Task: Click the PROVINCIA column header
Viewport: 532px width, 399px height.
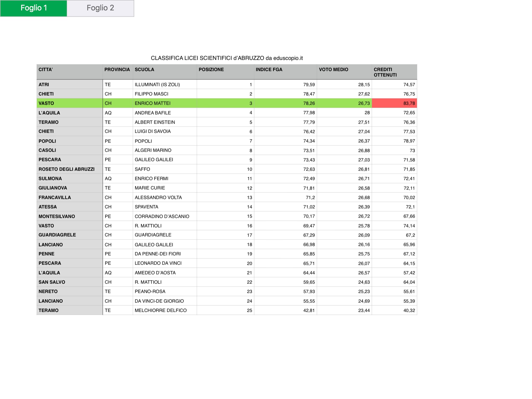Action: [x=118, y=72]
